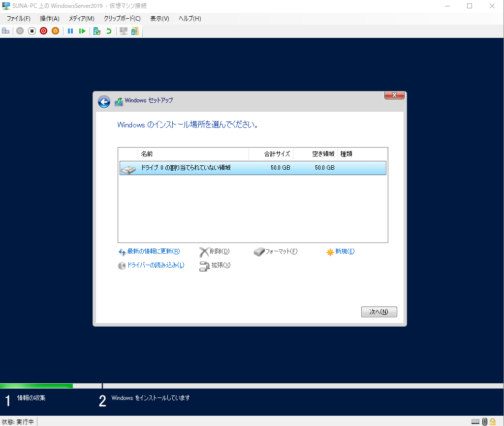The image size is (504, 426).
Task: Click the 50.0 GB value under 合計サイズ
Action: (280, 168)
